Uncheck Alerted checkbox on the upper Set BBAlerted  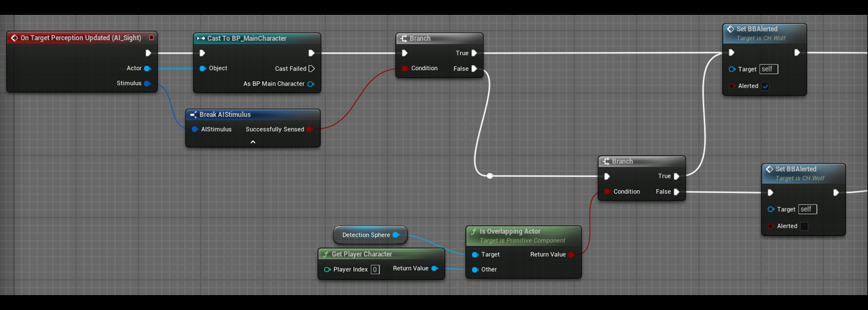[765, 86]
